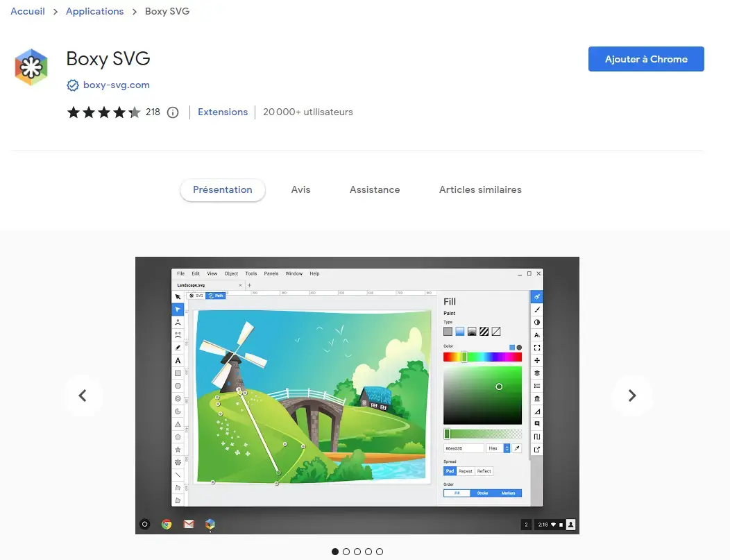Choose the Ellipse shape tool
Screen dimensions: 730x560
click(178, 386)
